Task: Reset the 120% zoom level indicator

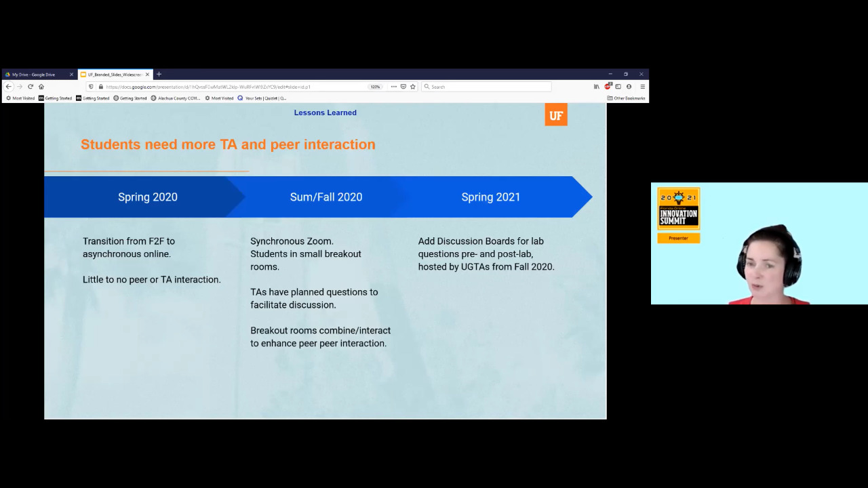Action: (375, 87)
